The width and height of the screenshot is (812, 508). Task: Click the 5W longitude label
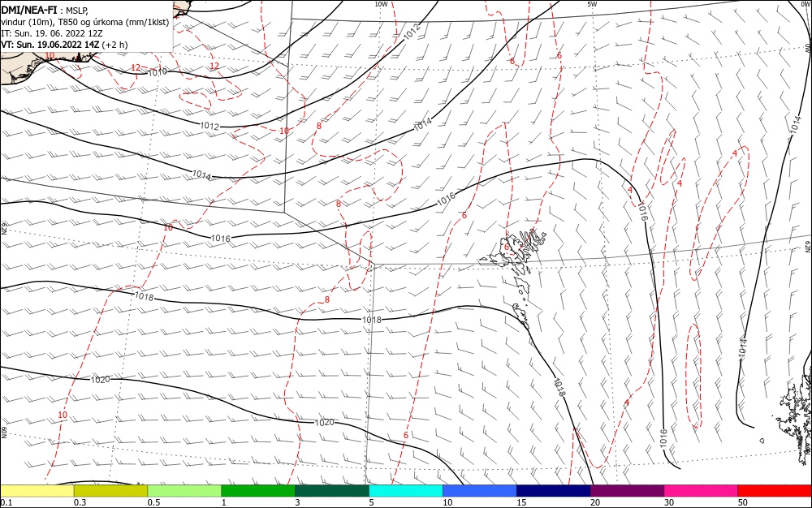pyautogui.click(x=592, y=4)
